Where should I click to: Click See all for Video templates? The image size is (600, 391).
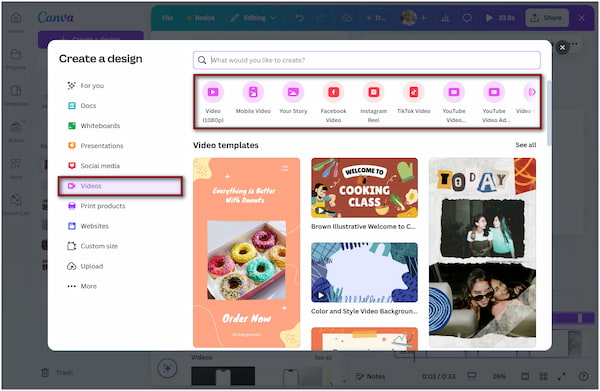[x=525, y=145]
